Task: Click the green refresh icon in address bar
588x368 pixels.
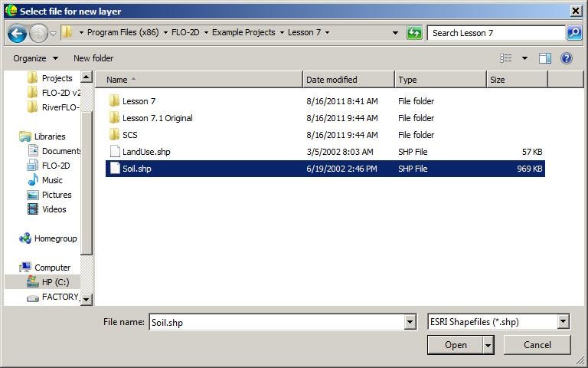Action: (x=414, y=33)
